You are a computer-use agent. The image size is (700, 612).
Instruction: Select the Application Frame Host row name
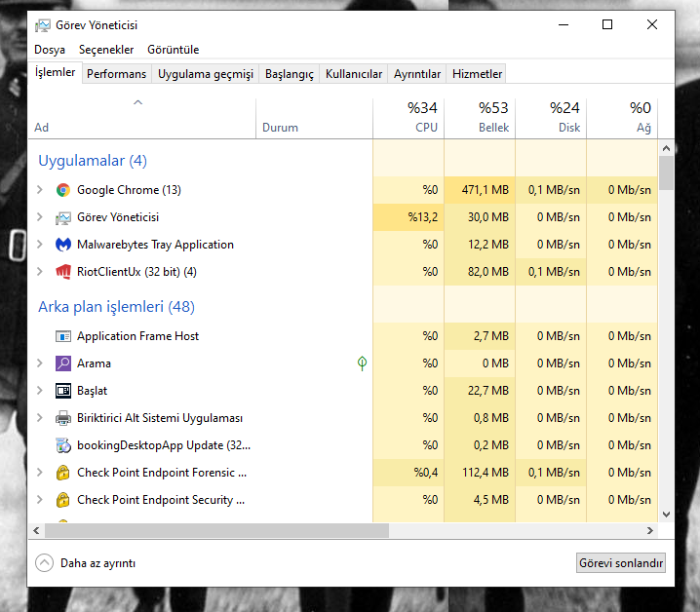click(x=137, y=336)
